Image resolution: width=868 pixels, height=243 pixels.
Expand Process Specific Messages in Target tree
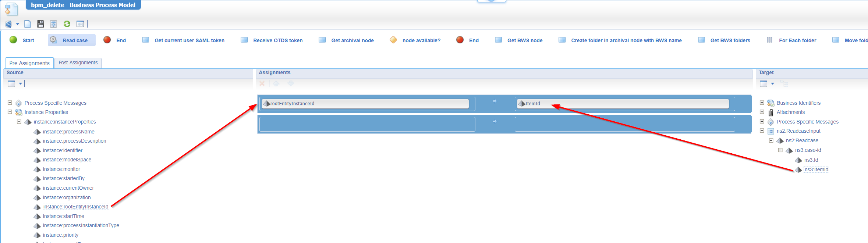pos(762,121)
